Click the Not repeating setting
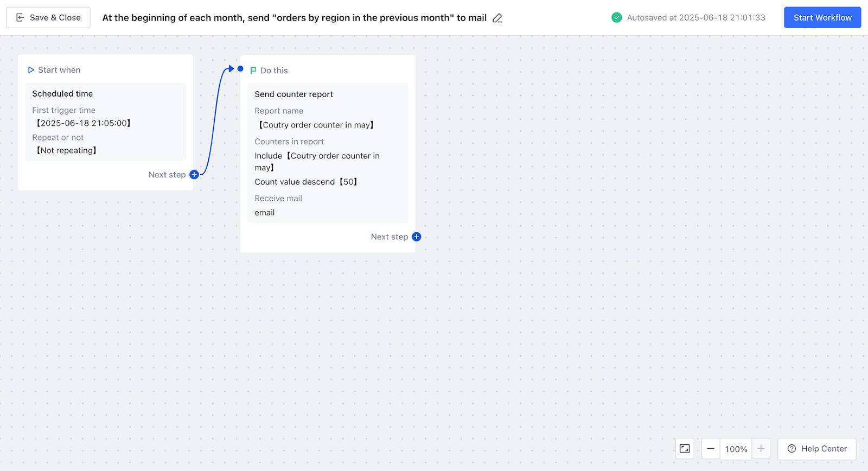The height and width of the screenshot is (471, 868). pos(67,150)
